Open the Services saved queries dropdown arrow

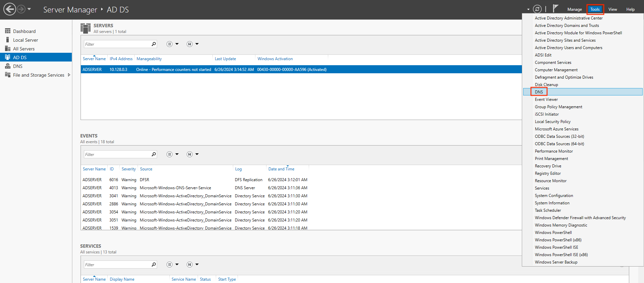(197, 265)
